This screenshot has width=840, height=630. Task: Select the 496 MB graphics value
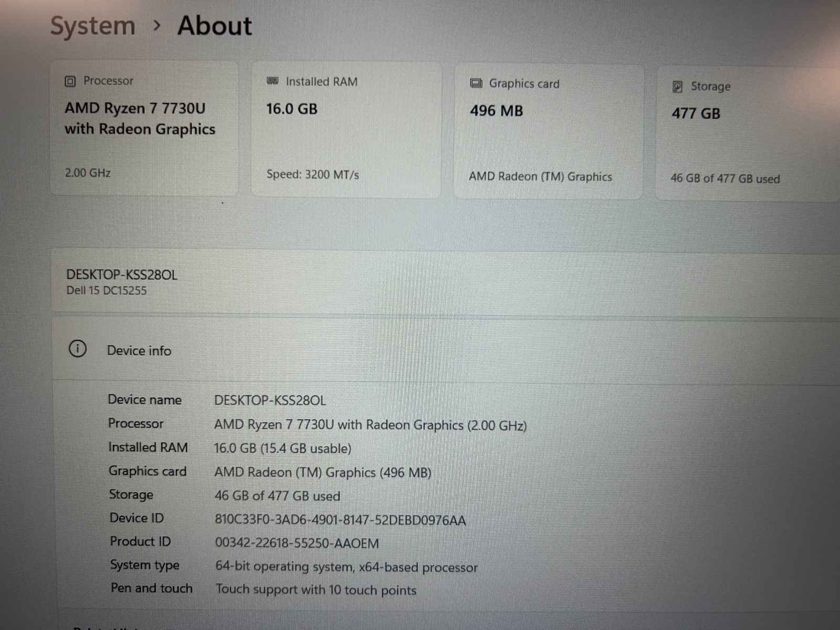click(x=497, y=111)
